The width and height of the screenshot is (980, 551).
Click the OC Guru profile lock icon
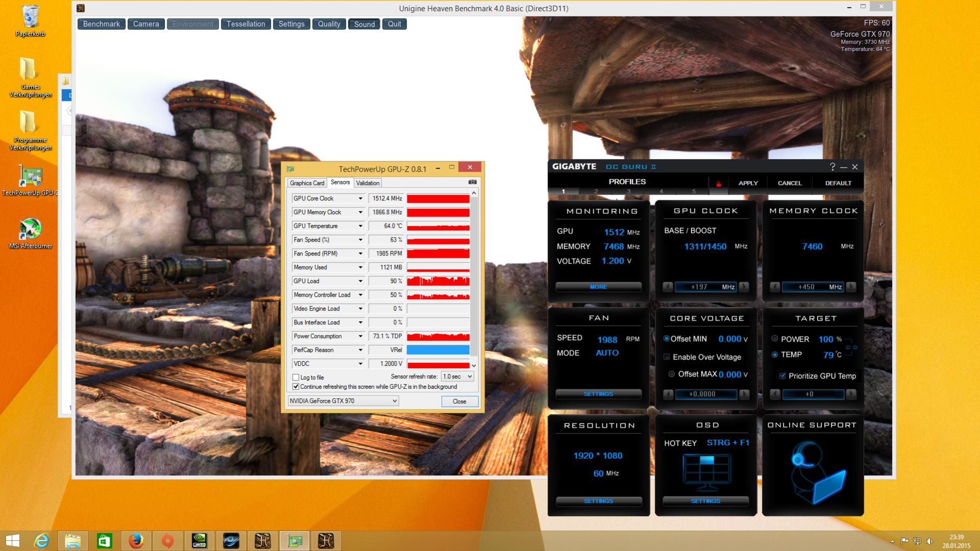[x=719, y=183]
